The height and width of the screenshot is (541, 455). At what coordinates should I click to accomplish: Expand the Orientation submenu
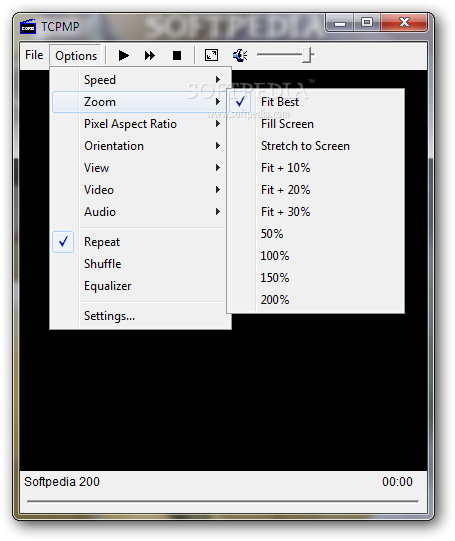140,146
